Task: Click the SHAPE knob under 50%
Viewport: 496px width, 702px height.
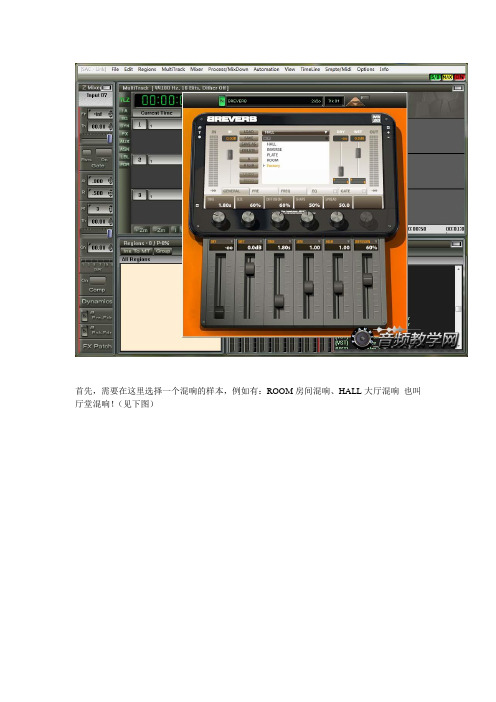Action: click(x=307, y=218)
